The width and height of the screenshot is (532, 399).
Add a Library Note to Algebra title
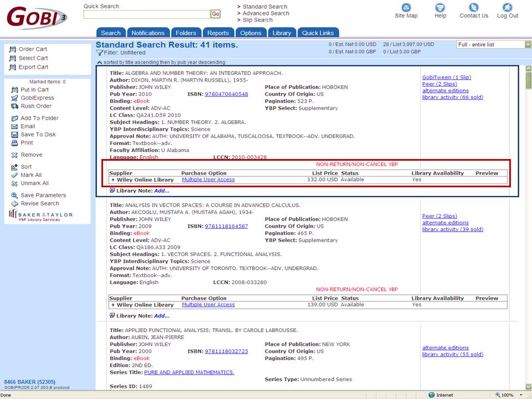(162, 191)
